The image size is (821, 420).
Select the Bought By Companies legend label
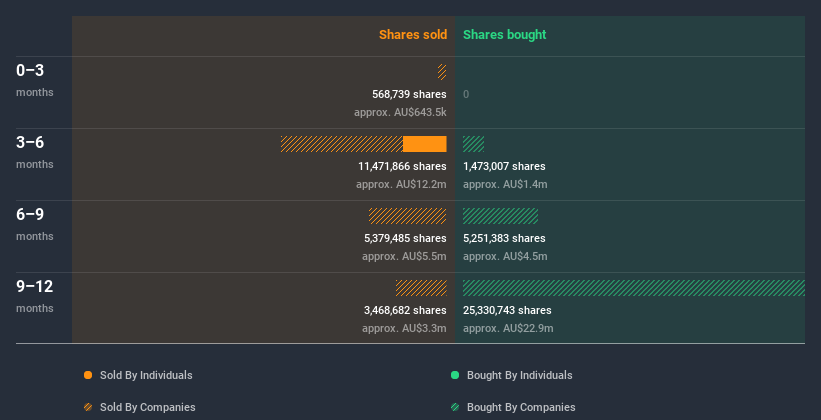coord(521,407)
